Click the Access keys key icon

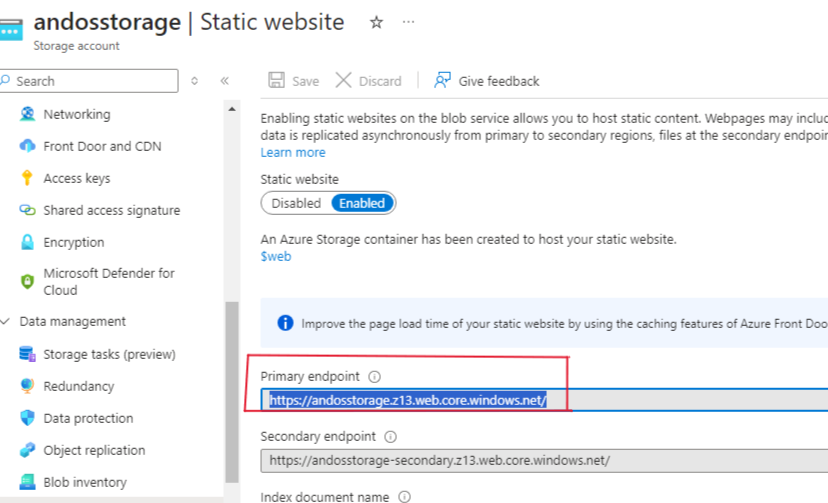[27, 178]
